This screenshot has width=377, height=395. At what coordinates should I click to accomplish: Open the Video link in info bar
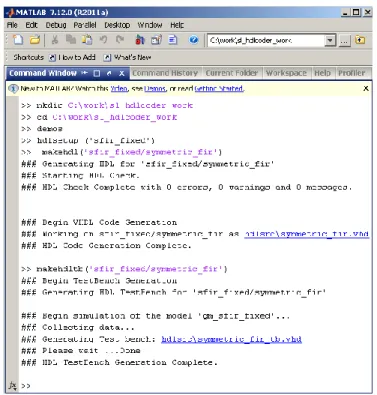pyautogui.click(x=119, y=89)
